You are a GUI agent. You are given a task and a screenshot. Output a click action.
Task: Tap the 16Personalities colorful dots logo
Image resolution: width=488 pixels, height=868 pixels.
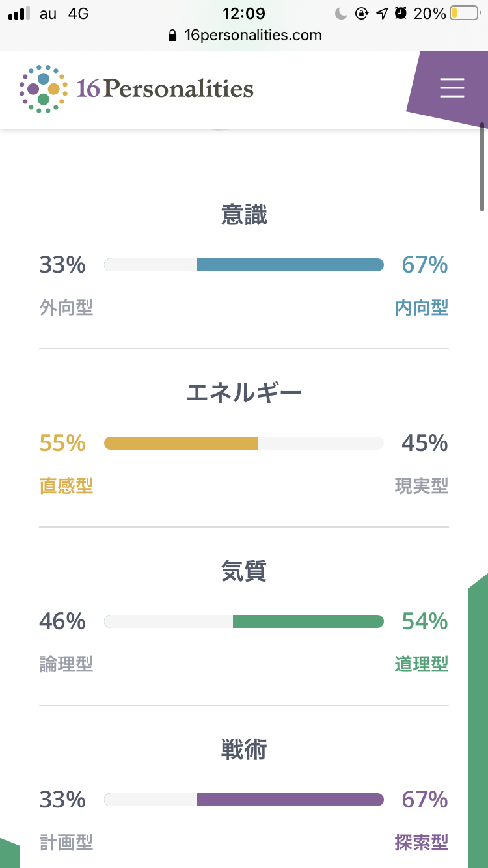coord(43,89)
